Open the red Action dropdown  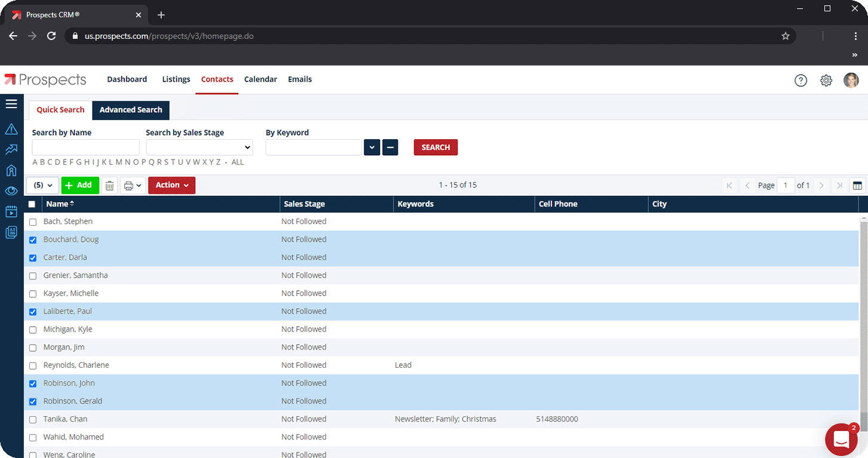pos(172,186)
